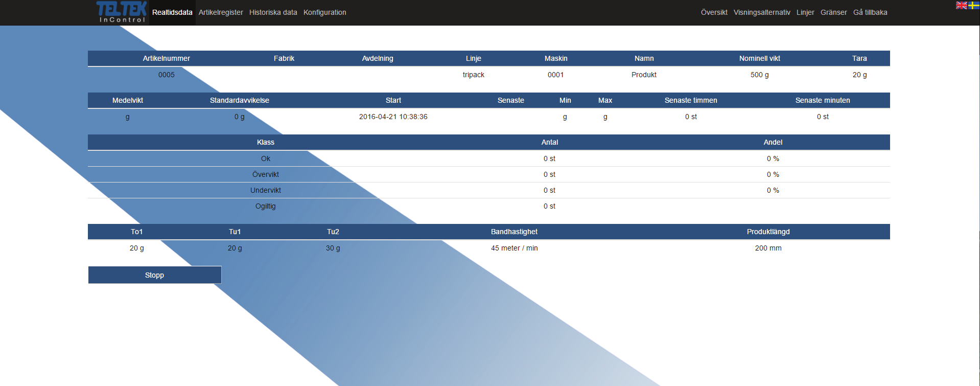Select the 45 meter / min value
Viewport: 980px width, 386px height.
(514, 248)
